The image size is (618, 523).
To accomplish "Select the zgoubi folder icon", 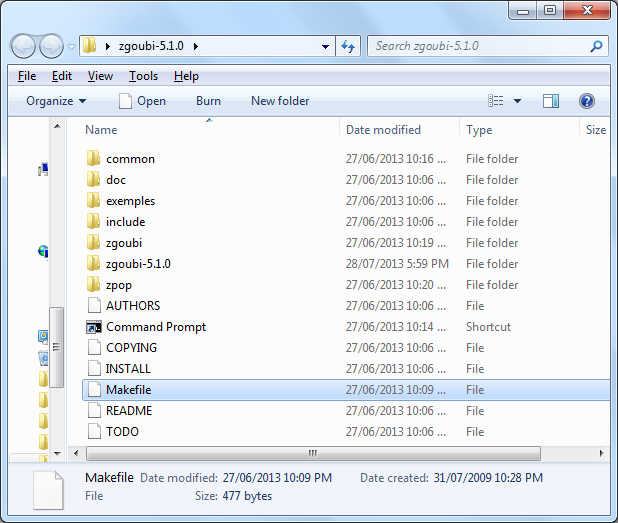I will tap(93, 242).
